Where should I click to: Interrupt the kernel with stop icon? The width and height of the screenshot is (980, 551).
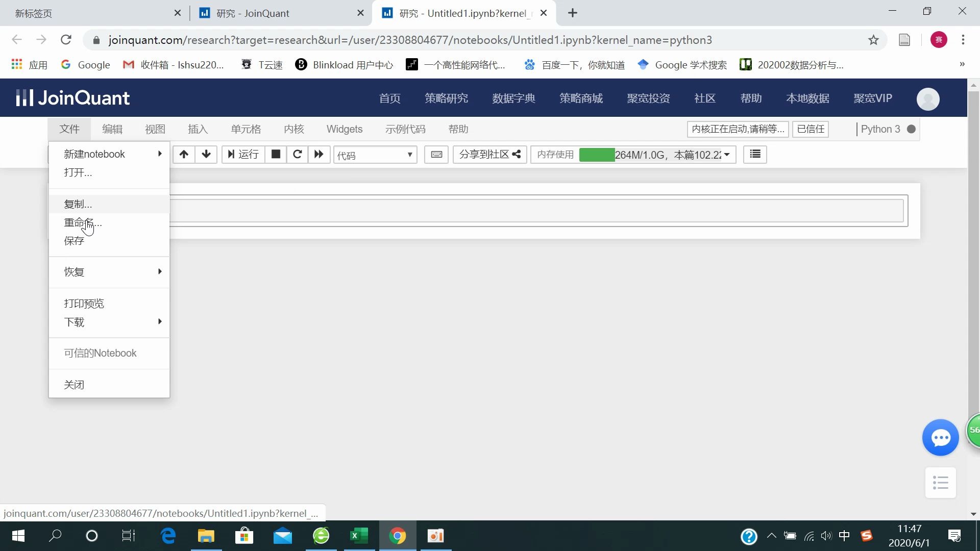tap(276, 155)
